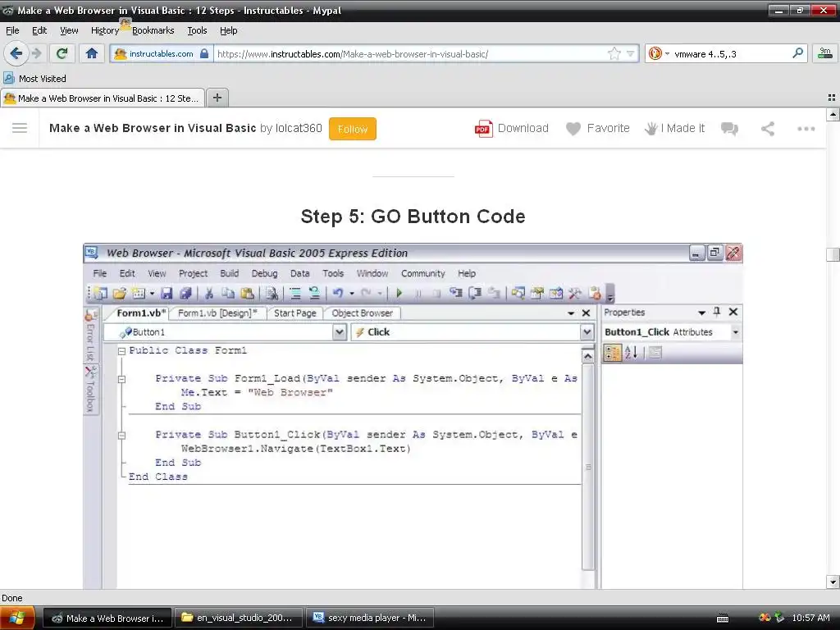This screenshot has width=840, height=630.
Task: Click the Alphabetical sort icon in the Properties panel screenshot
Action: click(x=631, y=353)
